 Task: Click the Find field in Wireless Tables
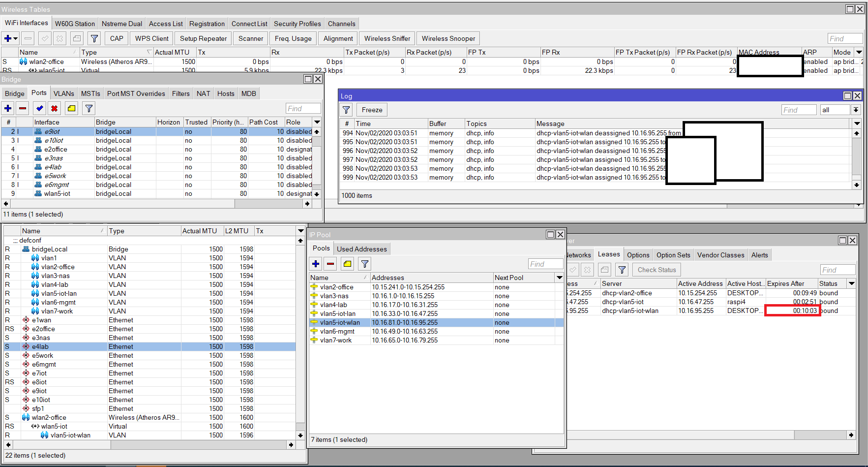(845, 38)
